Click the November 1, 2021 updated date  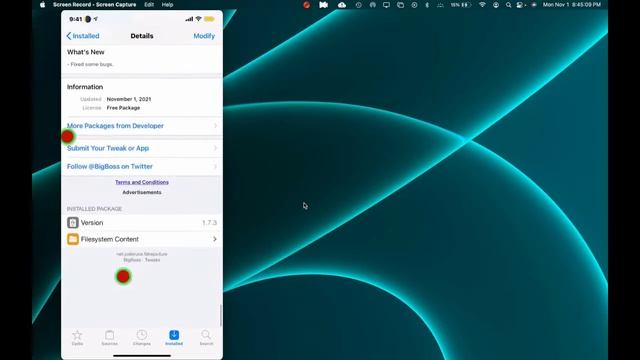[x=129, y=99]
